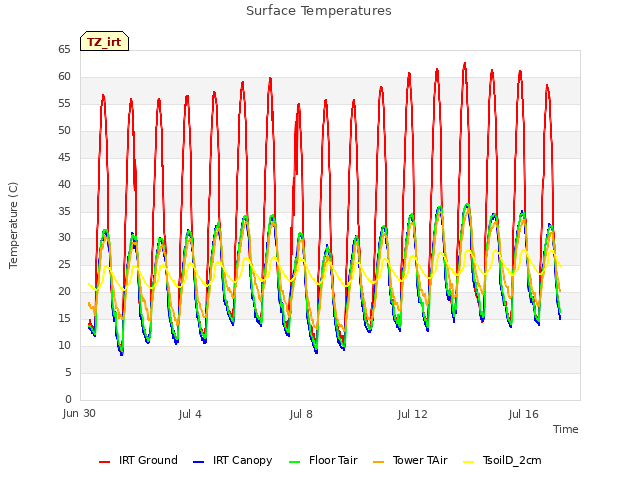Toggle the IRT Canopy legend entry

tap(232, 460)
